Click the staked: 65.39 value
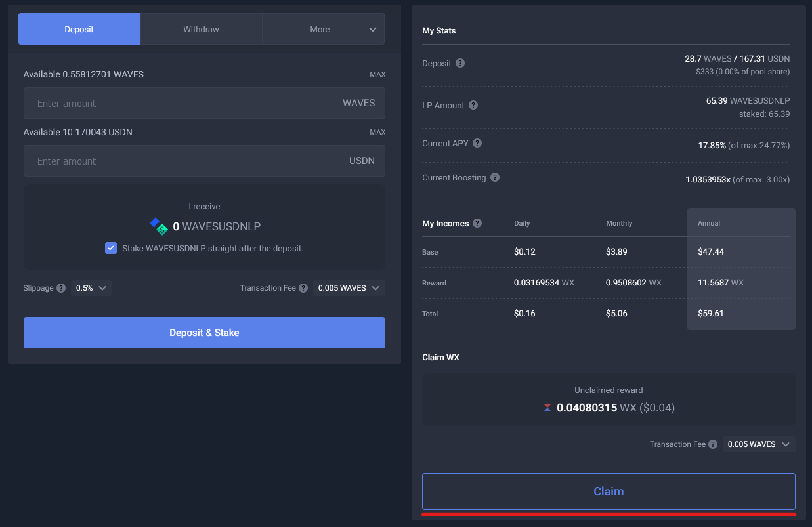The width and height of the screenshot is (812, 527). 764,114
